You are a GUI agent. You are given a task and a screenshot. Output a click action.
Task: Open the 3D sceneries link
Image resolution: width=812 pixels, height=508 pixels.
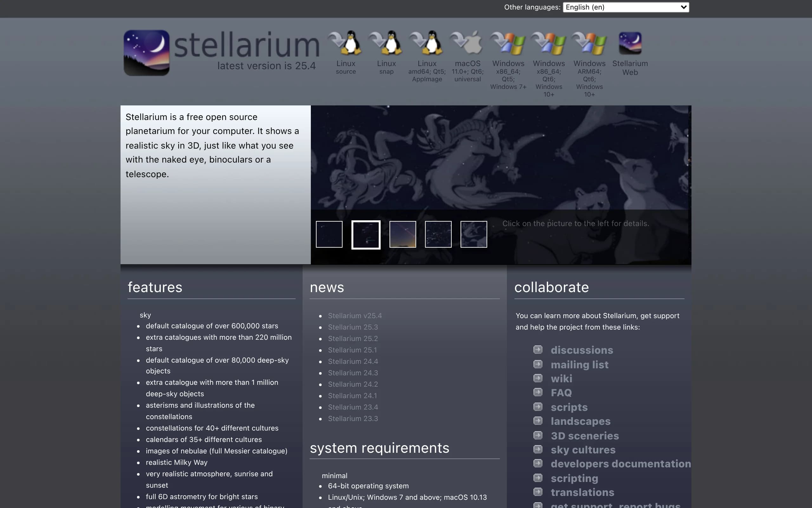pos(585,436)
